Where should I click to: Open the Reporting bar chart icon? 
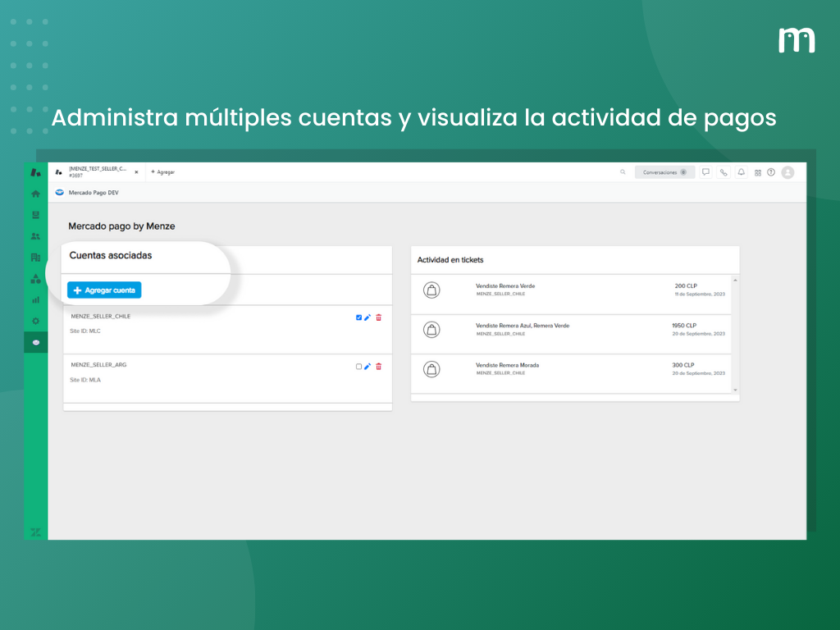(35, 300)
